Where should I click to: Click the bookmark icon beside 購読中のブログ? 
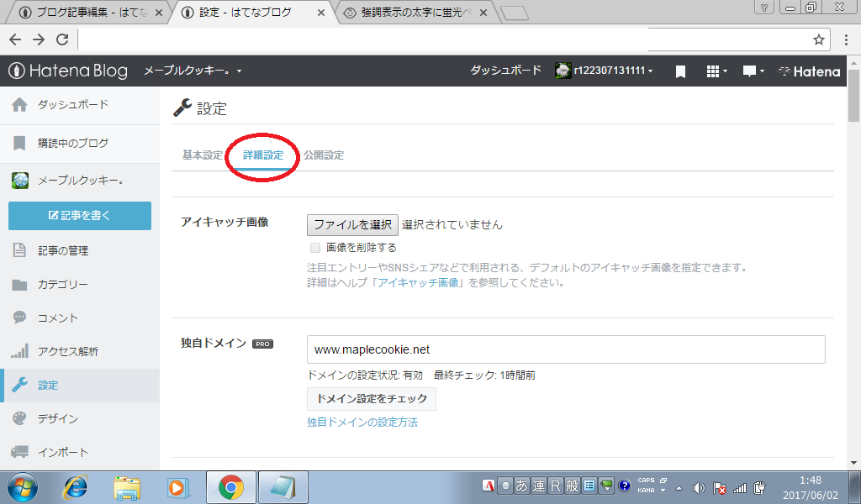[19, 143]
